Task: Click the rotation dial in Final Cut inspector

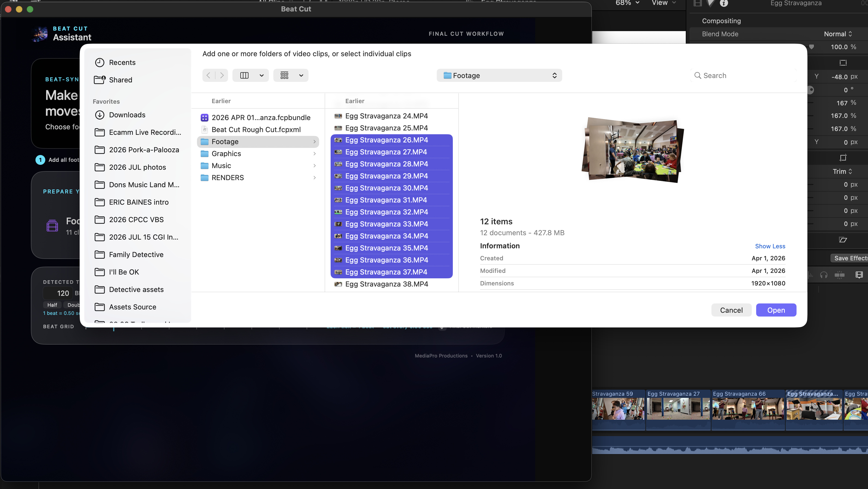Action: coord(811,90)
